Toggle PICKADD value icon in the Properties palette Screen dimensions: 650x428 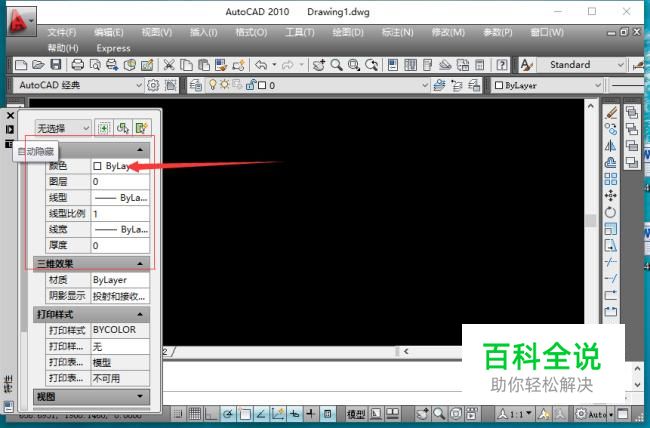tap(104, 128)
